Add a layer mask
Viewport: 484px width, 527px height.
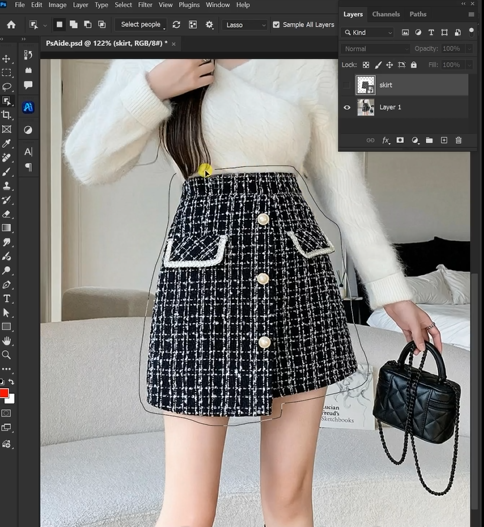400,140
